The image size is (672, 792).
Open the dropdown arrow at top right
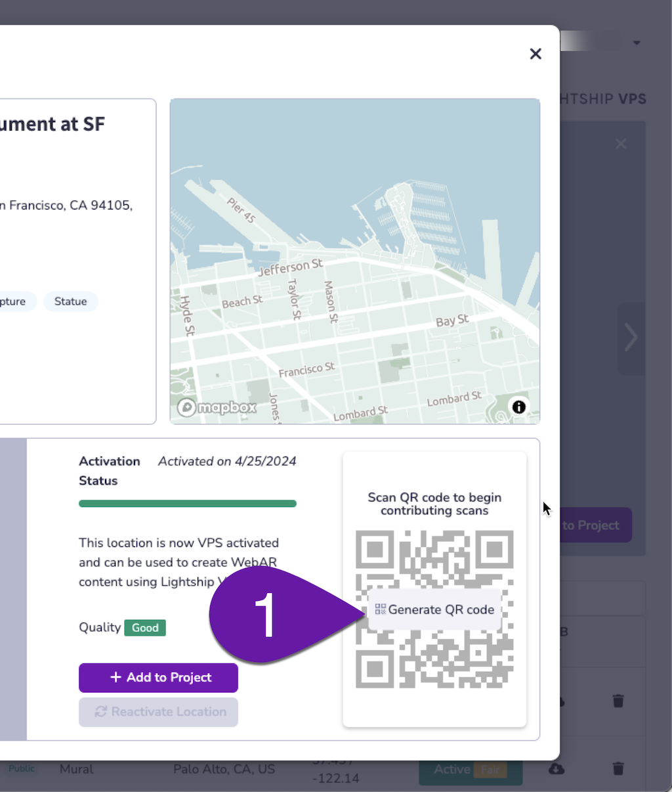[636, 42]
